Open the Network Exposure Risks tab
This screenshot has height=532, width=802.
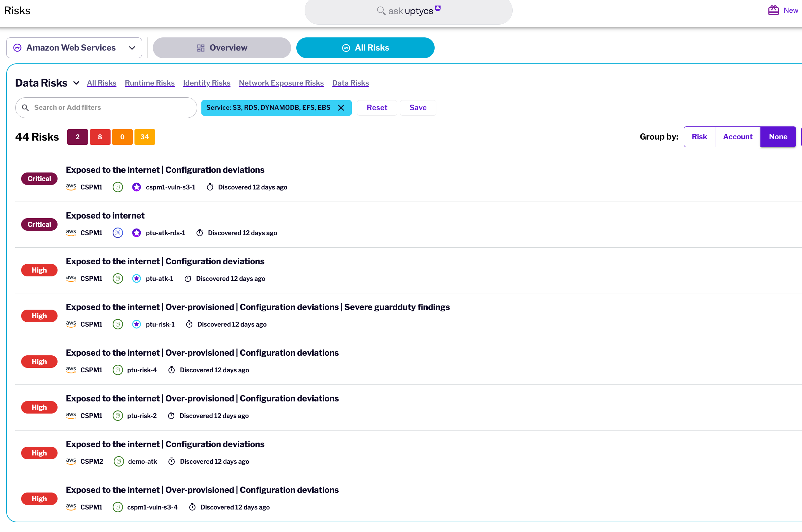click(281, 83)
